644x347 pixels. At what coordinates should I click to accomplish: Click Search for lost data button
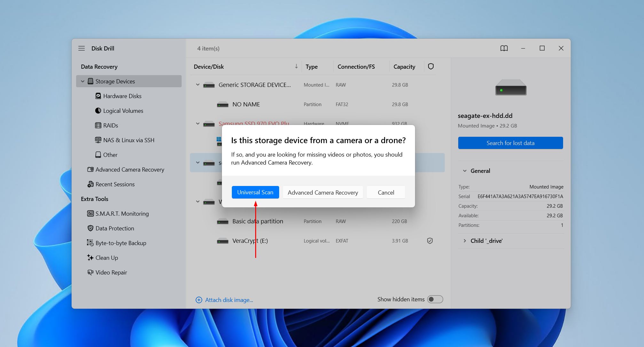[x=510, y=143]
